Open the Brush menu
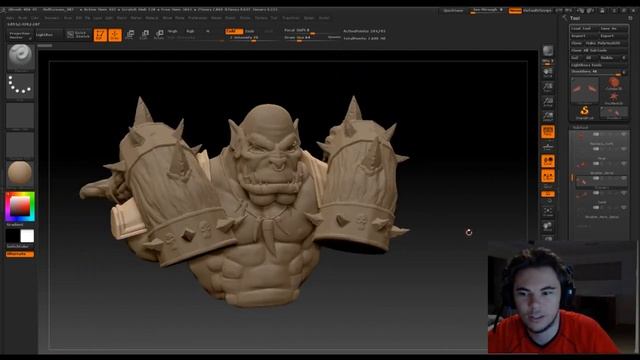Image resolution: width=640 pixels, height=360 pixels. (23, 18)
